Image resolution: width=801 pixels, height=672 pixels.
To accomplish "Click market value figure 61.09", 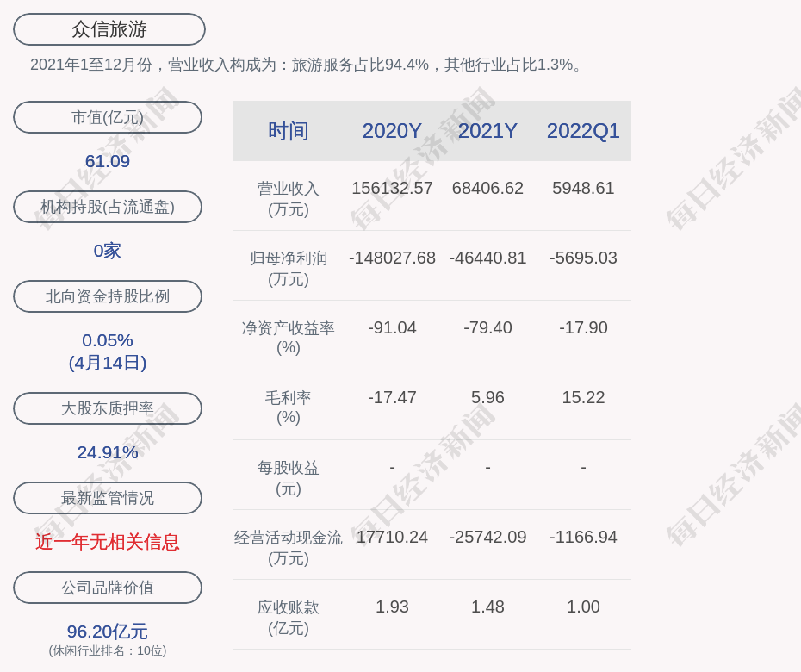I will (x=108, y=161).
